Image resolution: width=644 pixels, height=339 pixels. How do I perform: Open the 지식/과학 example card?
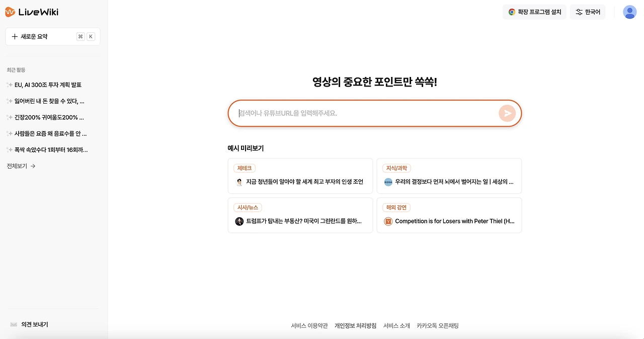tap(449, 176)
